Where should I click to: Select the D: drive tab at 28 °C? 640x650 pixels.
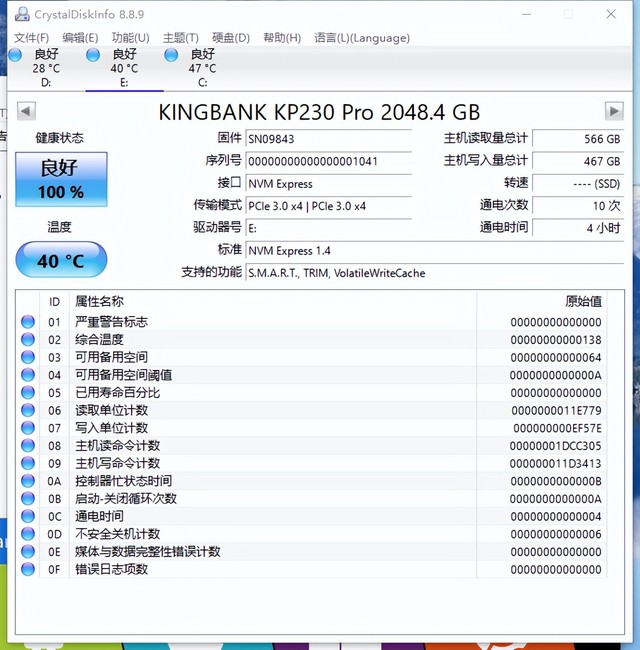tap(46, 68)
